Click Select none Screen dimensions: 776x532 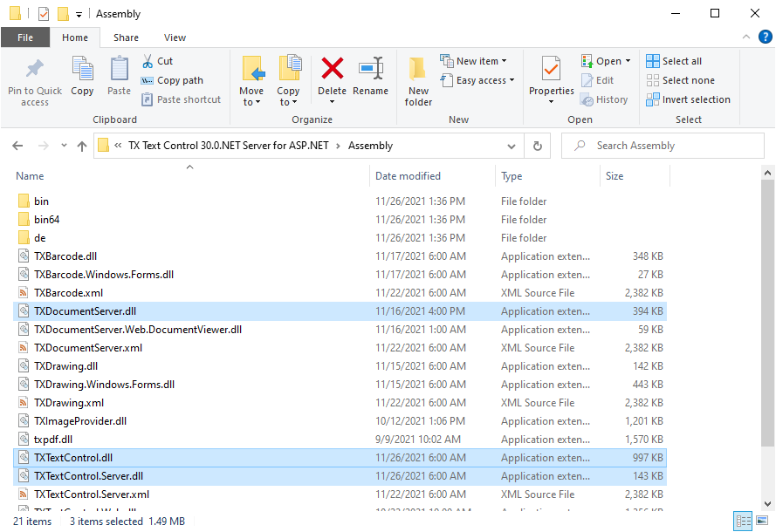click(x=681, y=80)
